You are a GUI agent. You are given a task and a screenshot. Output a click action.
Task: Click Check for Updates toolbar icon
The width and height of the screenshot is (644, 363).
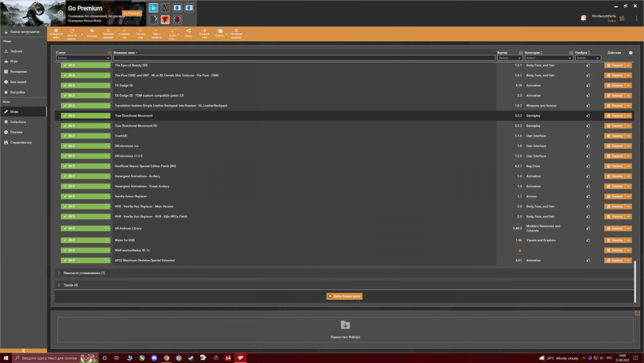click(x=72, y=34)
